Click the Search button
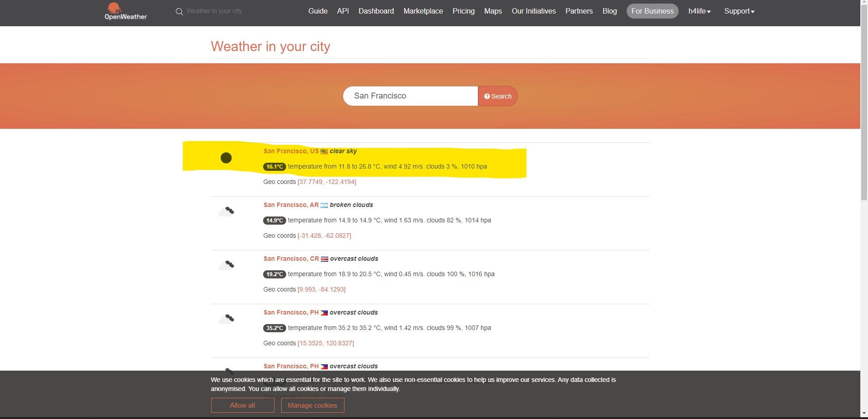 click(x=498, y=96)
